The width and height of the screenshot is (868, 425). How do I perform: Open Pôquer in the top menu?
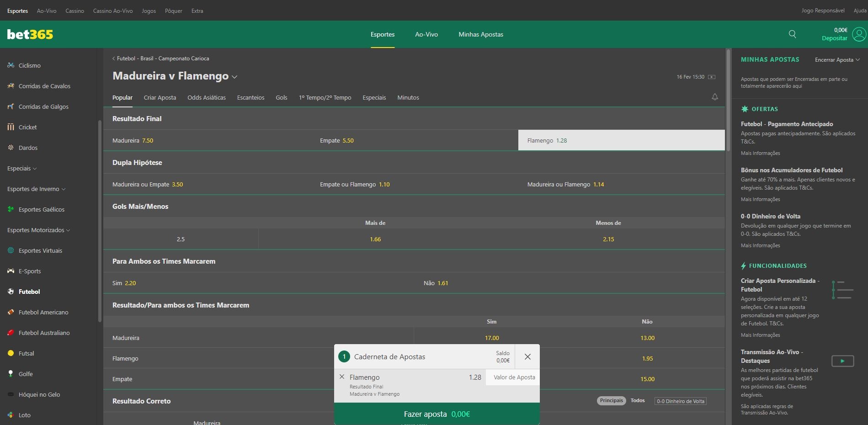click(x=174, y=11)
